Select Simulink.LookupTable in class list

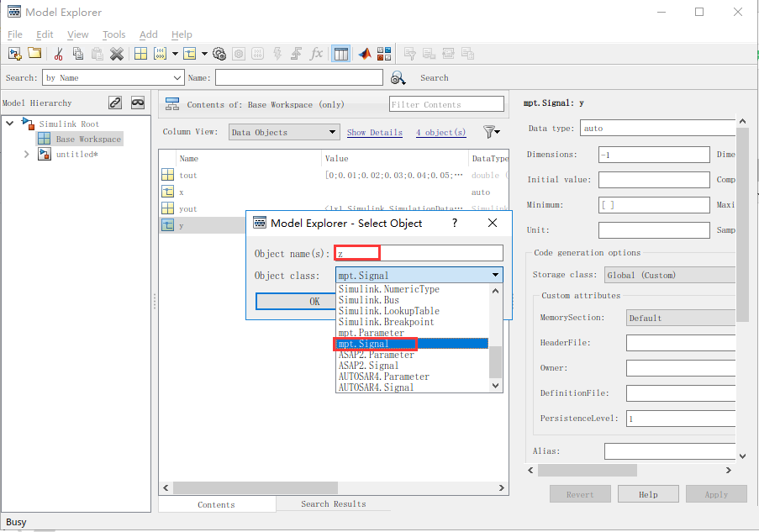click(x=413, y=311)
